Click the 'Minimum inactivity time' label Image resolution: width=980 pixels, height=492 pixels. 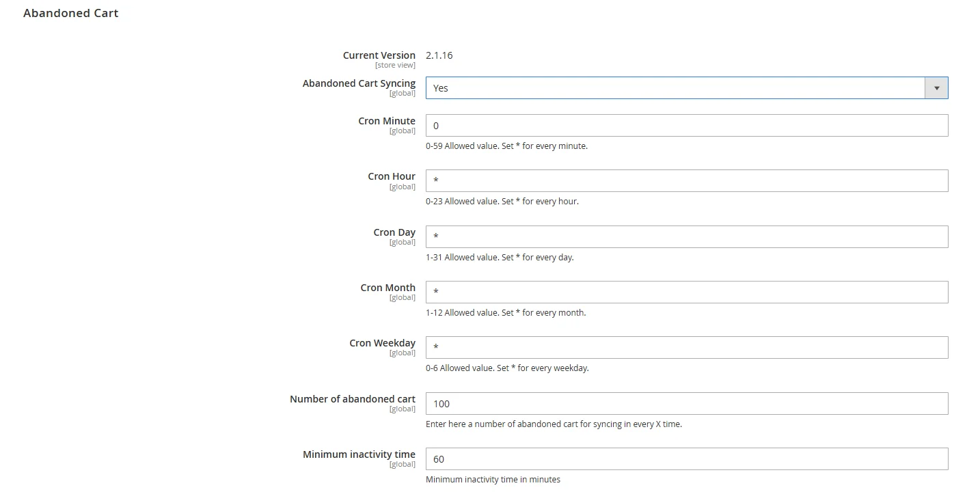[x=359, y=454]
